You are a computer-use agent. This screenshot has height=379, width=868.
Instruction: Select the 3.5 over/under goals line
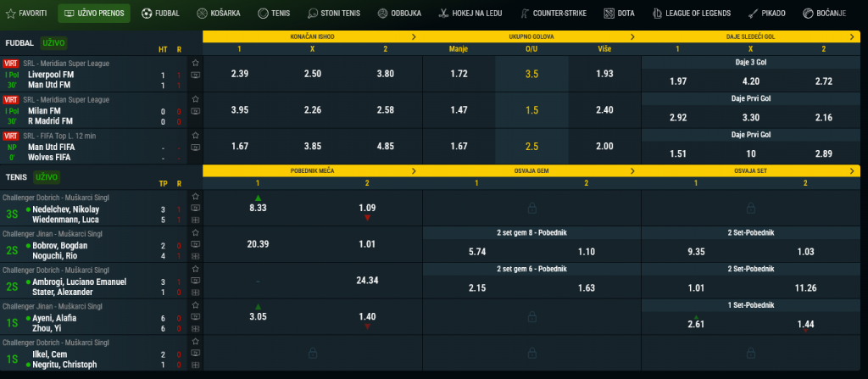point(531,75)
